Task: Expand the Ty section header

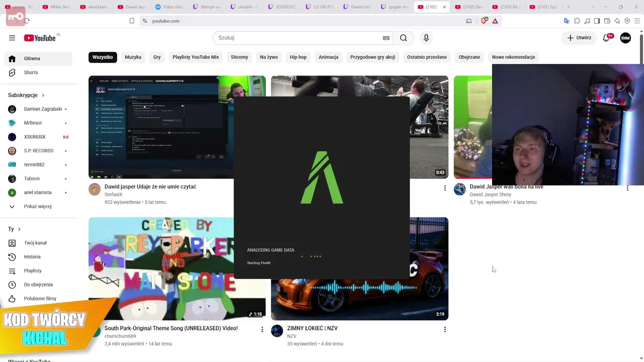Action: 15,229
